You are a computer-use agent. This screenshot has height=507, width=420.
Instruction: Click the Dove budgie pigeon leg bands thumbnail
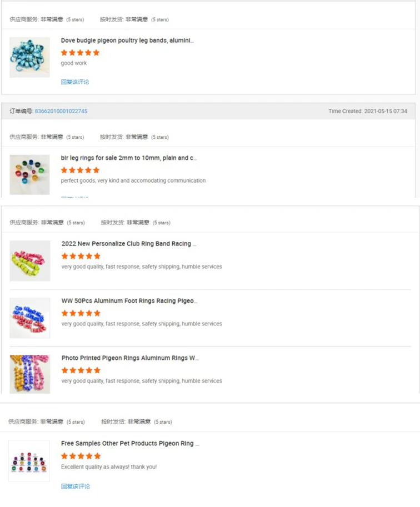pos(29,57)
